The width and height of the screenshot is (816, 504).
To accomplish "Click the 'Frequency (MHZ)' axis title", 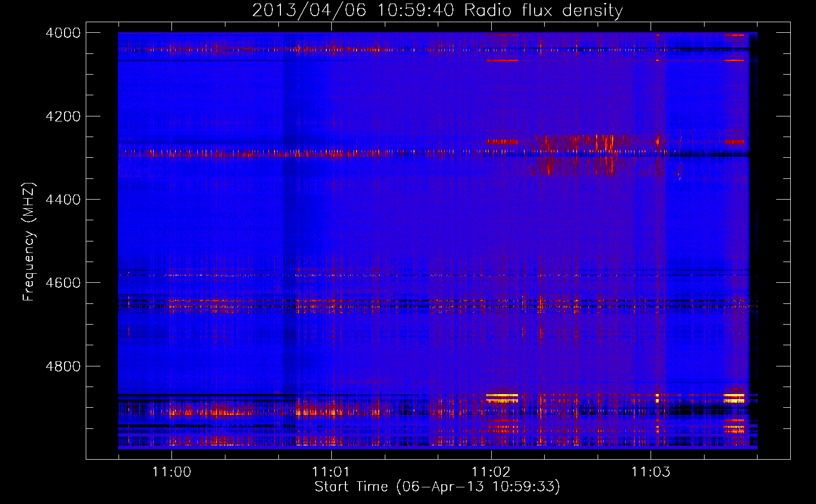I will (x=29, y=242).
